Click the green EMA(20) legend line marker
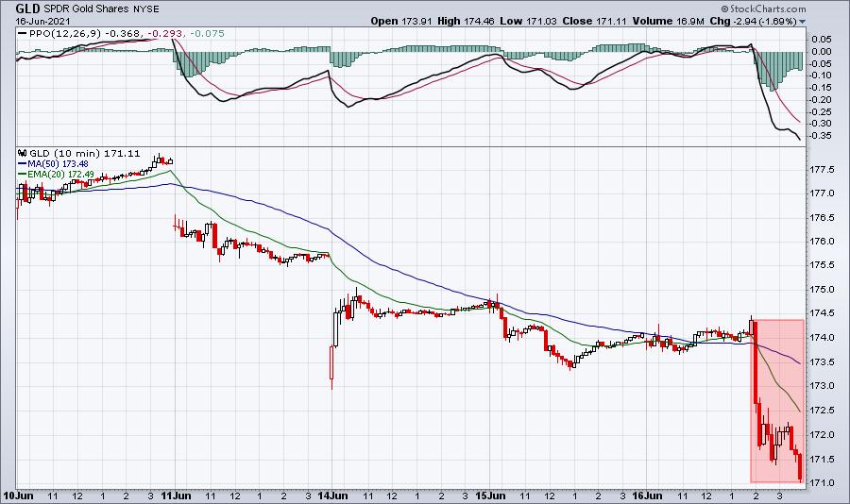The image size is (850, 504). tap(21, 173)
